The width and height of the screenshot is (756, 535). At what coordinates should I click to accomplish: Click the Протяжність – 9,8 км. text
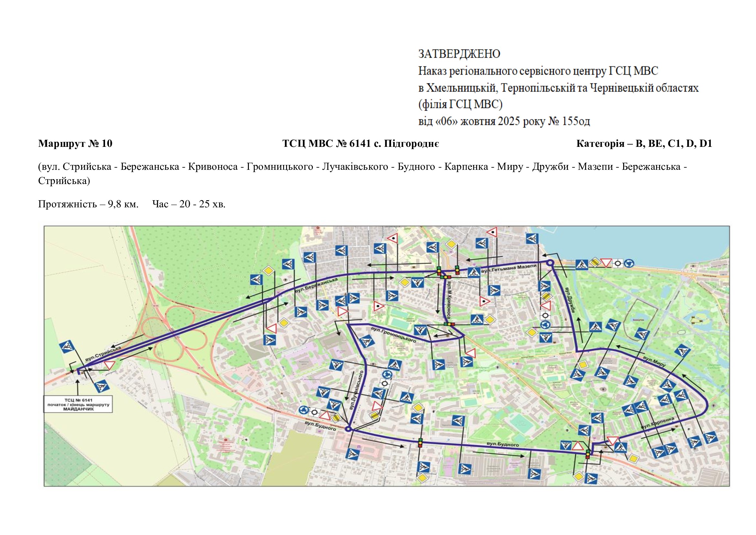click(x=88, y=204)
